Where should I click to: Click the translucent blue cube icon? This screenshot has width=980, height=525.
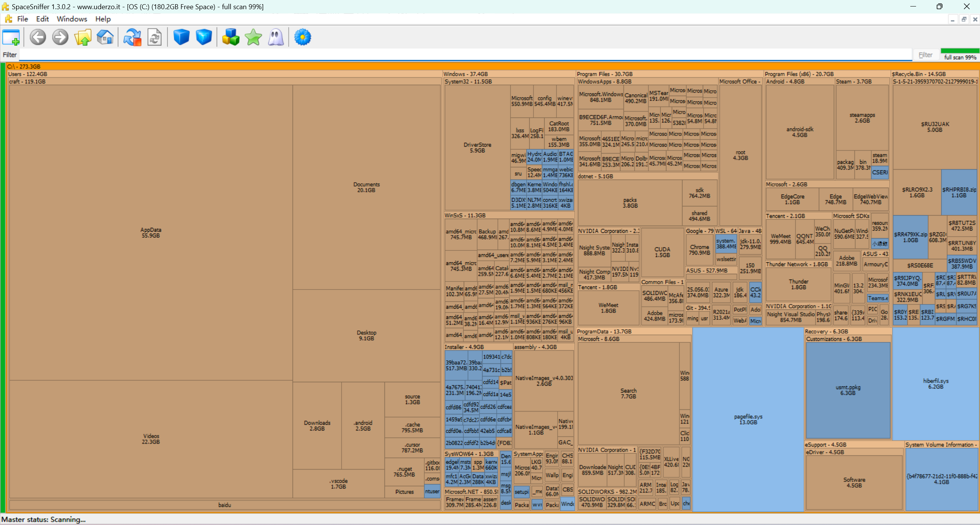coord(204,37)
